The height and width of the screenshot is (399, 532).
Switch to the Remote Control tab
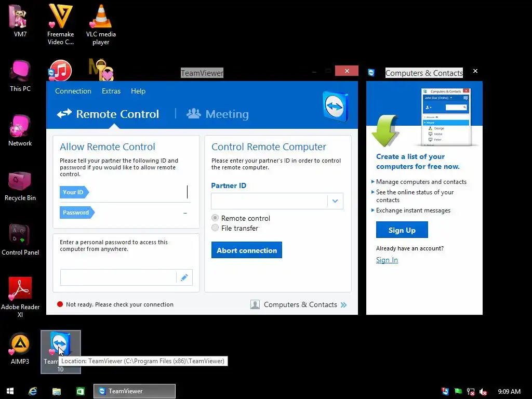click(108, 114)
